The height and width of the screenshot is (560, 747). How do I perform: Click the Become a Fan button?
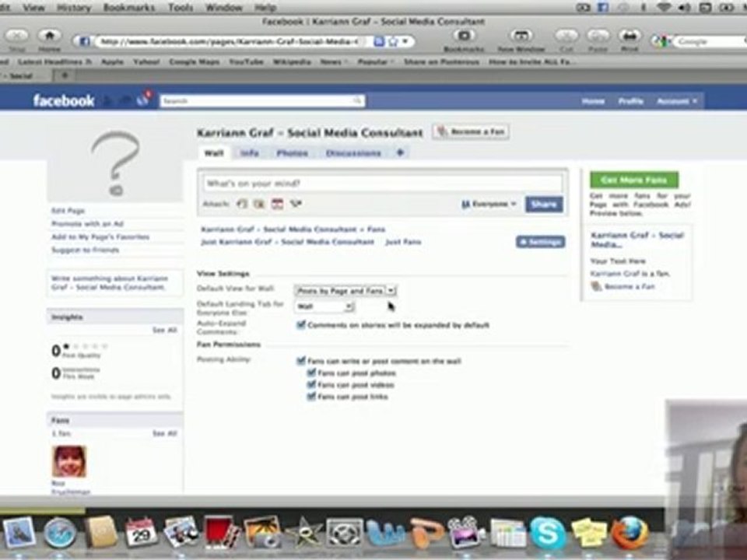click(471, 132)
